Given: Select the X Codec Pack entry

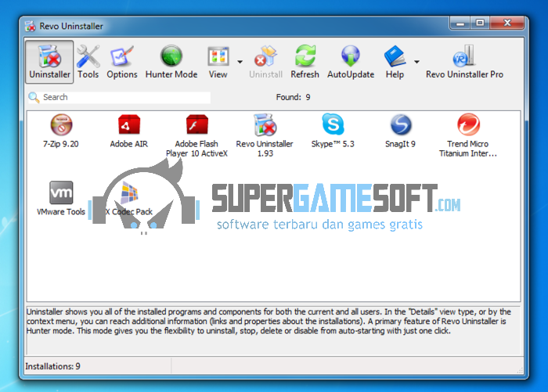Looking at the screenshot, I should [x=129, y=199].
